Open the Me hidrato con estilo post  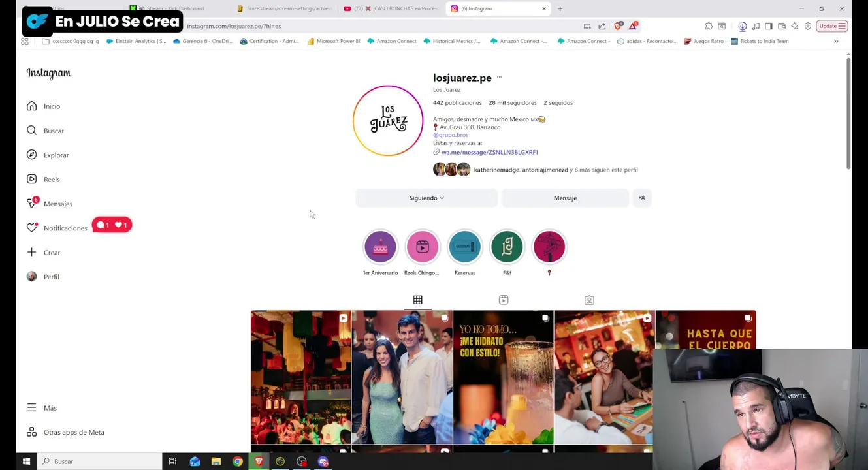[x=504, y=377]
